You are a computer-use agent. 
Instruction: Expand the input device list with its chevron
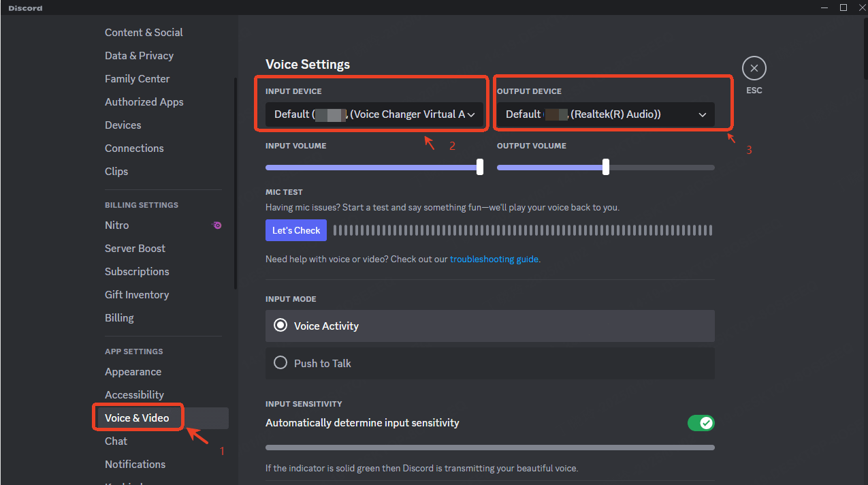pyautogui.click(x=472, y=114)
